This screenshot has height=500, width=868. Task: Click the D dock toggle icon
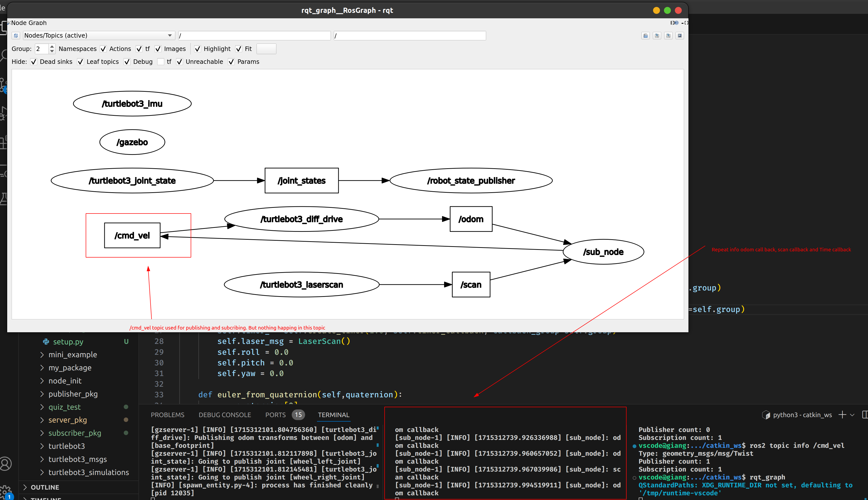click(x=672, y=23)
